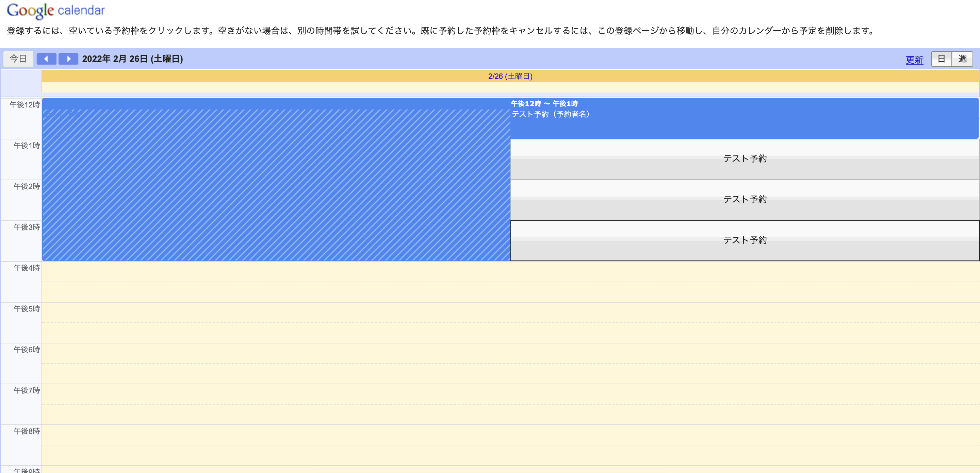This screenshot has width=980, height=473.
Task: Click the Google calendar logo
Action: [x=55, y=10]
